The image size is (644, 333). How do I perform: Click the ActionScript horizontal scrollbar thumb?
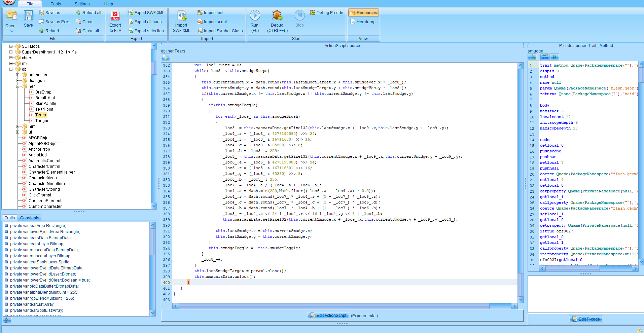click(334, 306)
